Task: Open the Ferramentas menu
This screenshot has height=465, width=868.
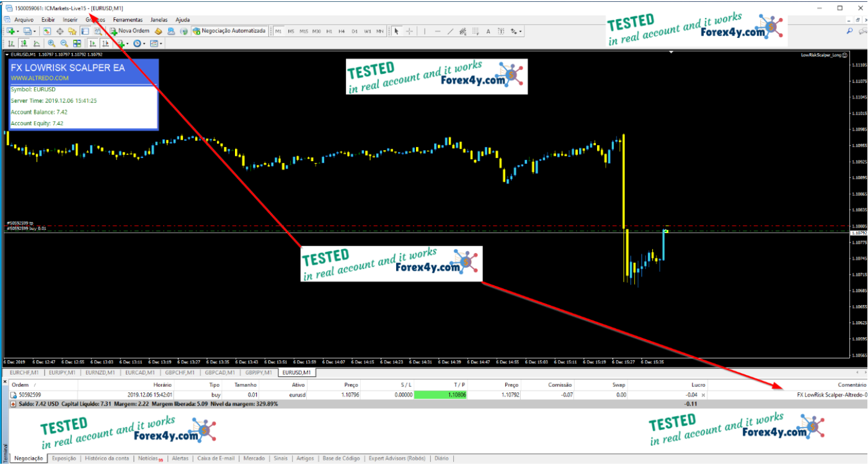Action: [x=127, y=20]
